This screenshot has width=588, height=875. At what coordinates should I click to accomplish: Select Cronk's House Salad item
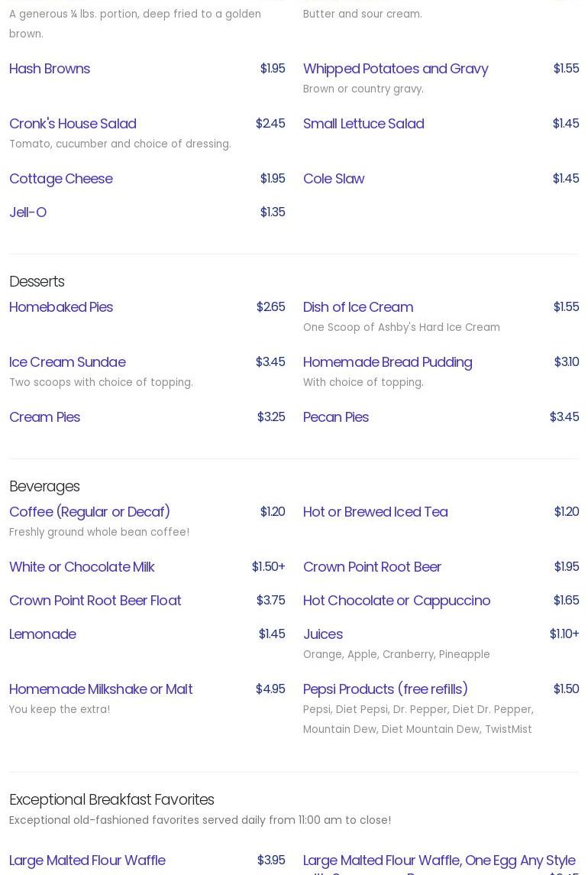73,124
